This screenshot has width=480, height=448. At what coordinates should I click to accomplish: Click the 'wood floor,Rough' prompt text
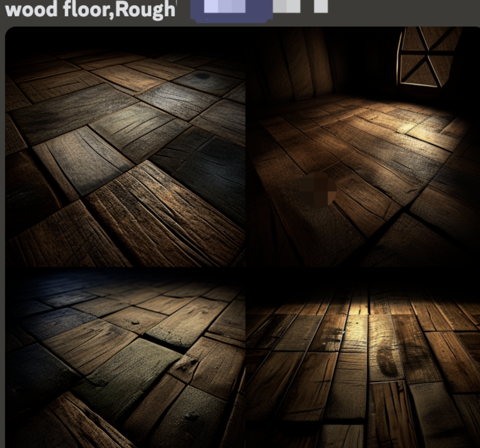pyautogui.click(x=90, y=10)
